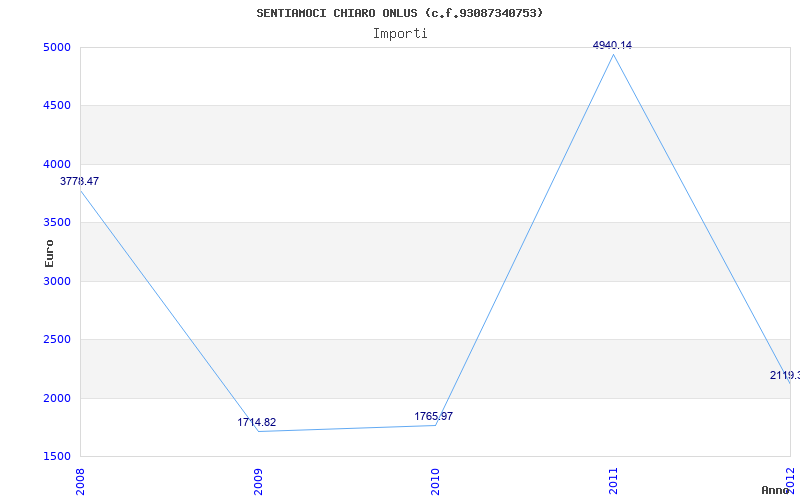
Task: Click the 2012 year axis label
Action: tap(791, 481)
